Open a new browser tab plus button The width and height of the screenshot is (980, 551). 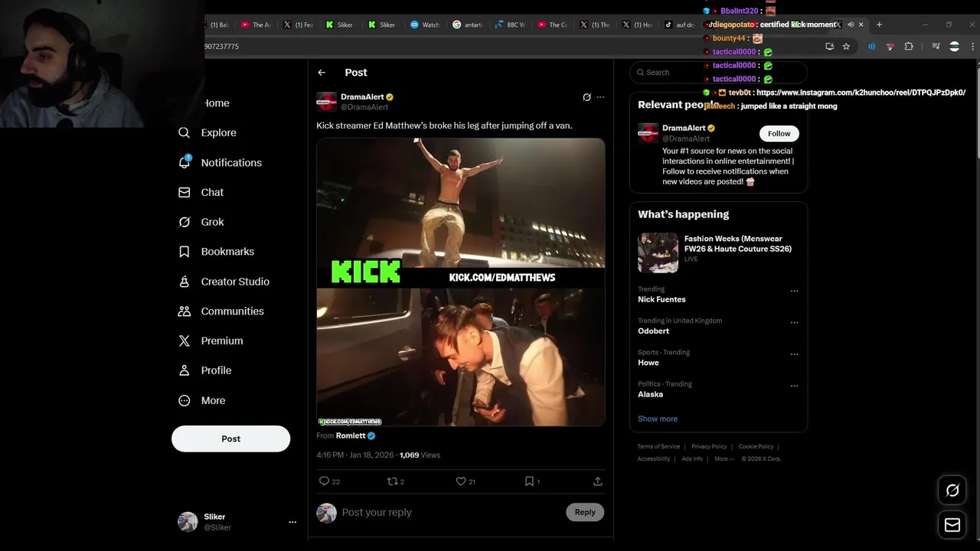click(x=879, y=24)
